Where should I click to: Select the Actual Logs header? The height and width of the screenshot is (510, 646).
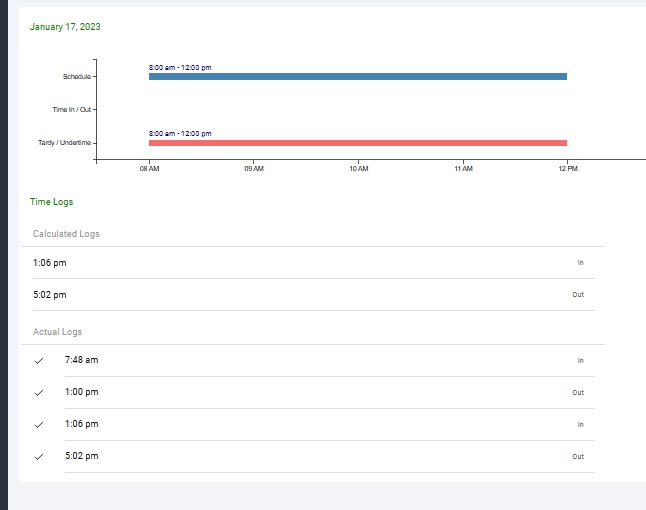tap(57, 331)
